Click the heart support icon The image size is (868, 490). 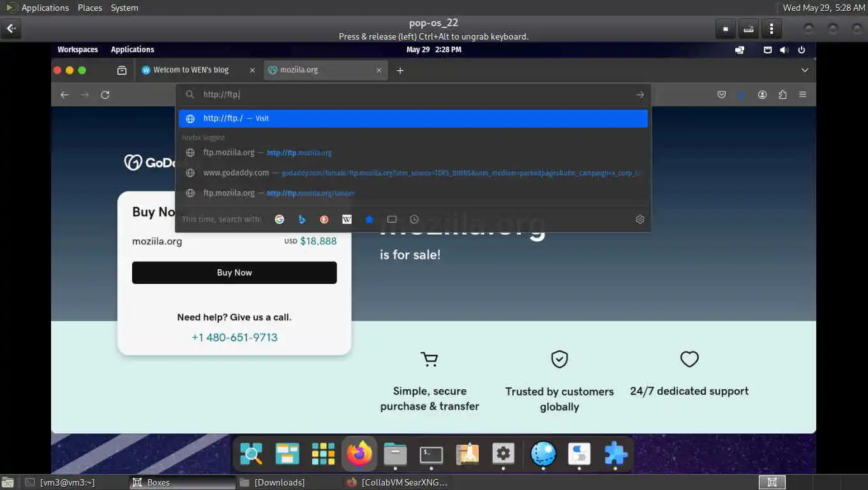point(689,359)
